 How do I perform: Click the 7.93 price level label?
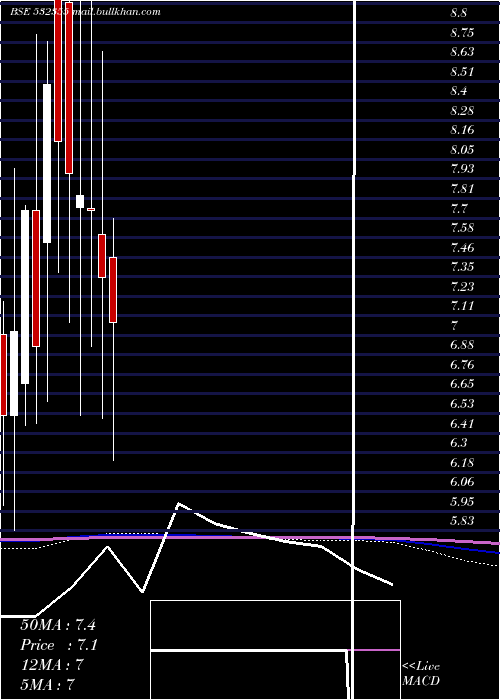pos(462,169)
